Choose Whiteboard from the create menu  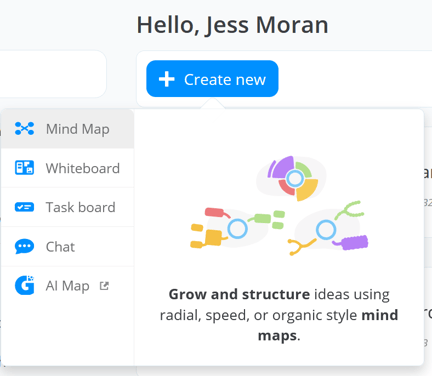coord(68,168)
